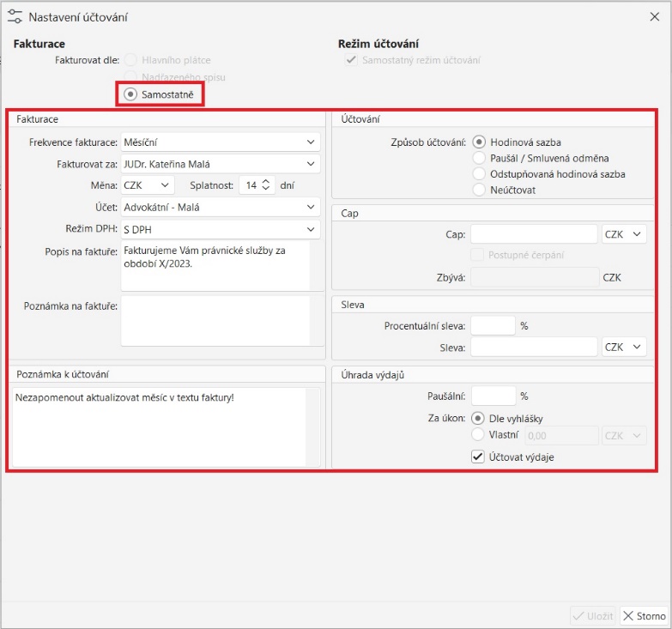
Task: Click the settings sliders icon in title bar
Action: (15, 16)
